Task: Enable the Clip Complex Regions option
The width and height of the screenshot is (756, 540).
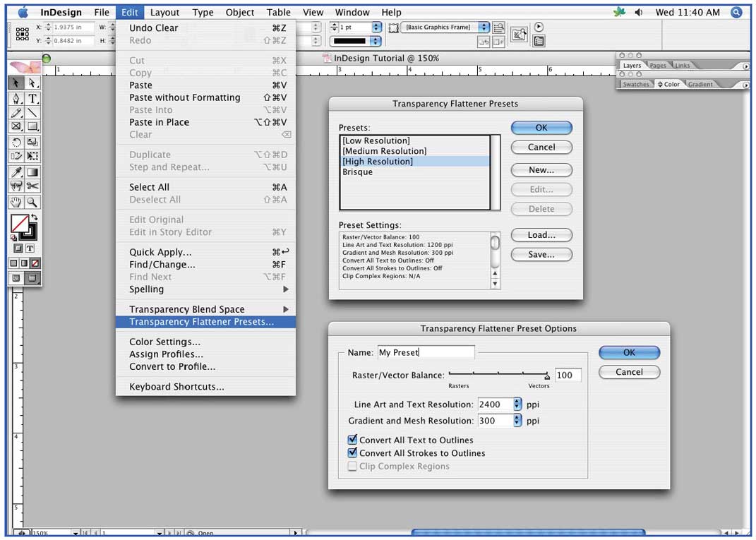Action: [x=352, y=467]
